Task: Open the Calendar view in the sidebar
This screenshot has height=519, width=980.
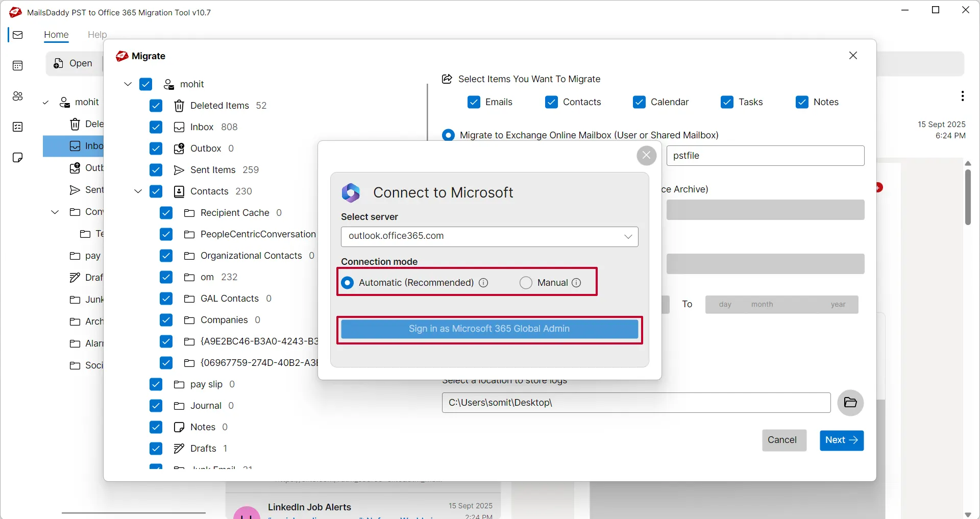Action: click(x=18, y=65)
